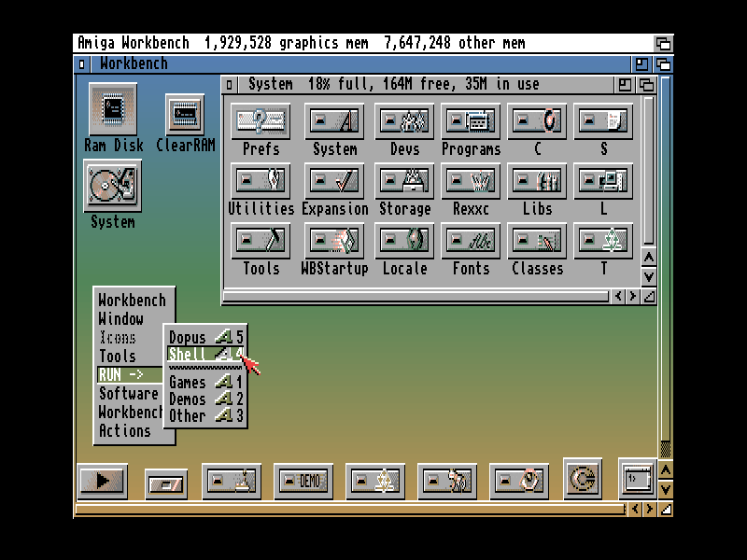Select the ClearRAM icon
This screenshot has height=560, width=747.
tap(185, 114)
